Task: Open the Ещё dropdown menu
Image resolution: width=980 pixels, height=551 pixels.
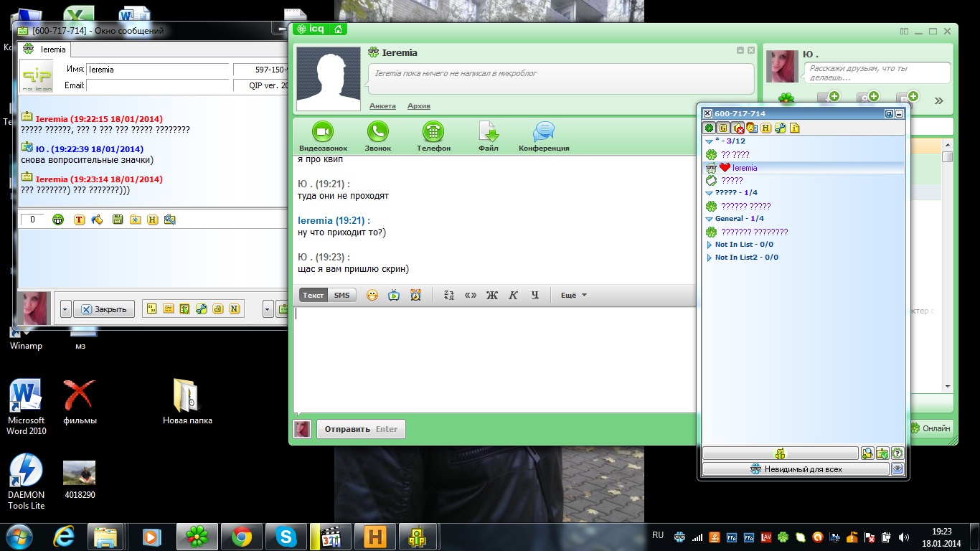Action: [x=573, y=295]
